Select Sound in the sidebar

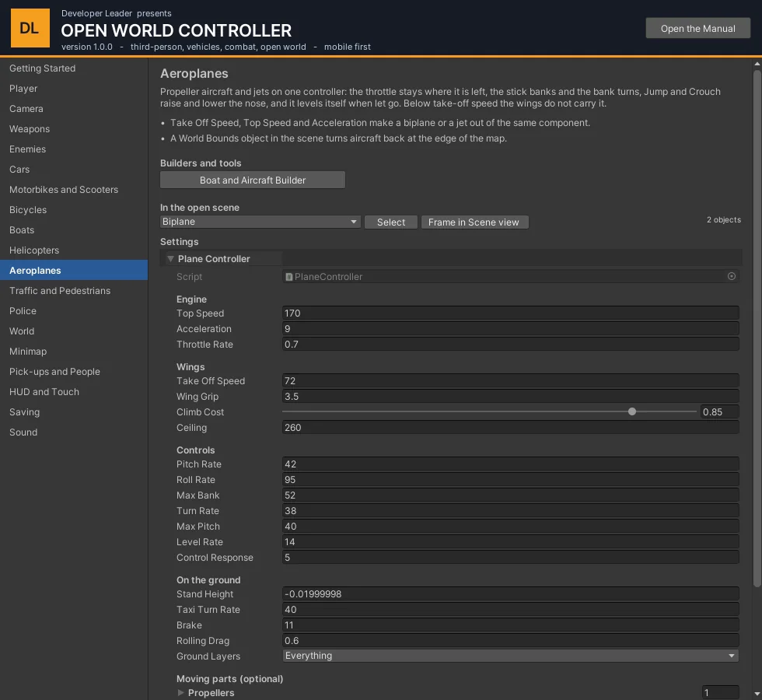pos(74,432)
